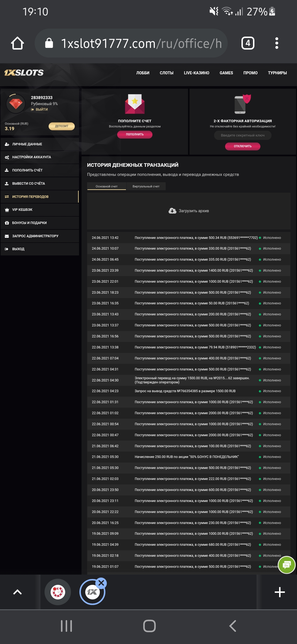Click the ВЫЙТИ link under the account number
Viewport: 297px width, 644px height.
coord(39,110)
